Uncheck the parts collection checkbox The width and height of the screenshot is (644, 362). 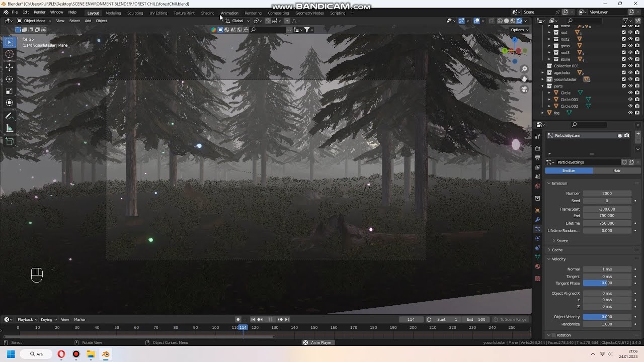pos(624,86)
